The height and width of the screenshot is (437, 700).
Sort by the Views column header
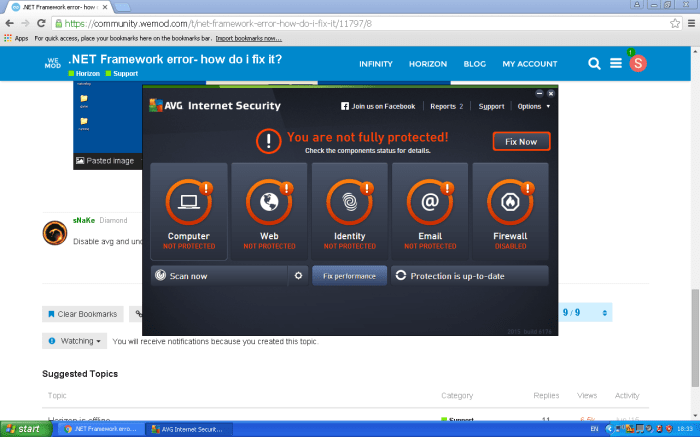coord(587,395)
